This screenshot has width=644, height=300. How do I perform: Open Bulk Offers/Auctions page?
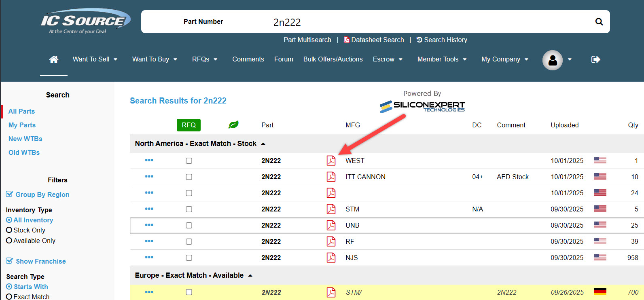pyautogui.click(x=333, y=59)
